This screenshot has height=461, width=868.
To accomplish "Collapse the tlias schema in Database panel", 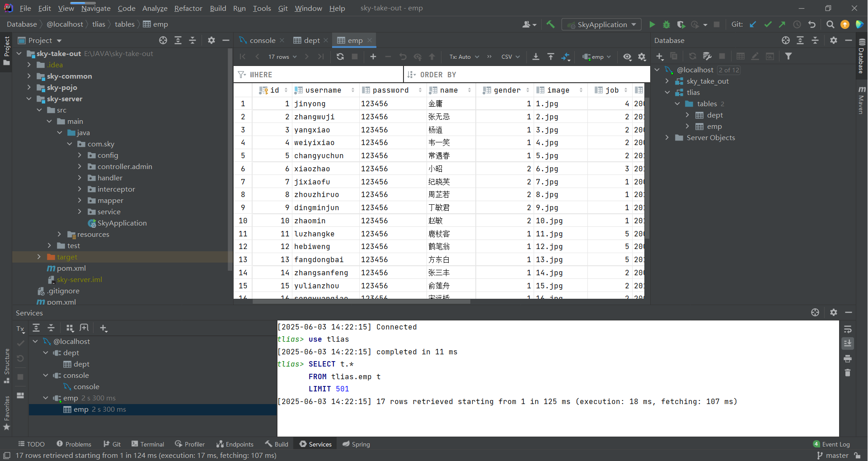I will [x=667, y=92].
